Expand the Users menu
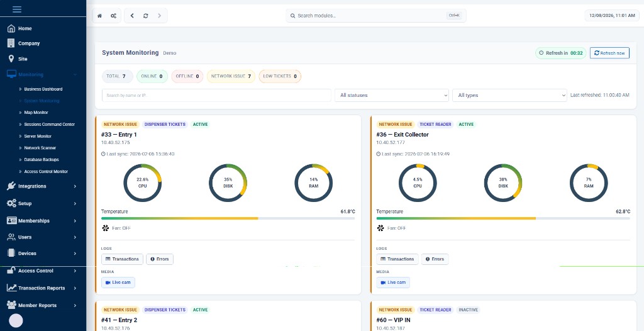644x331 pixels. [75, 237]
